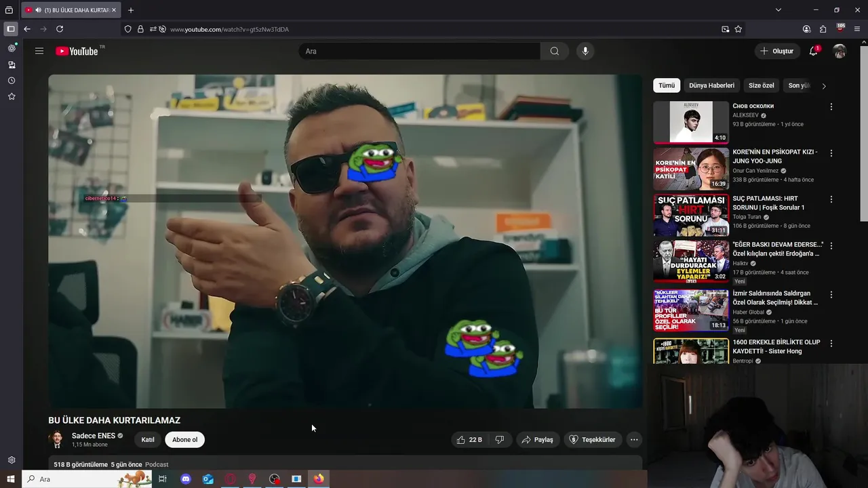
Task: Open the notifications bell
Action: point(813,51)
